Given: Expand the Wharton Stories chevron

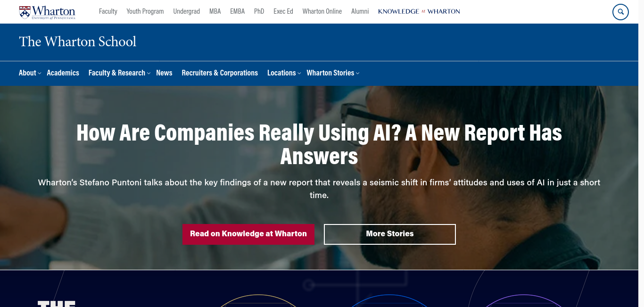Looking at the screenshot, I should tap(358, 73).
